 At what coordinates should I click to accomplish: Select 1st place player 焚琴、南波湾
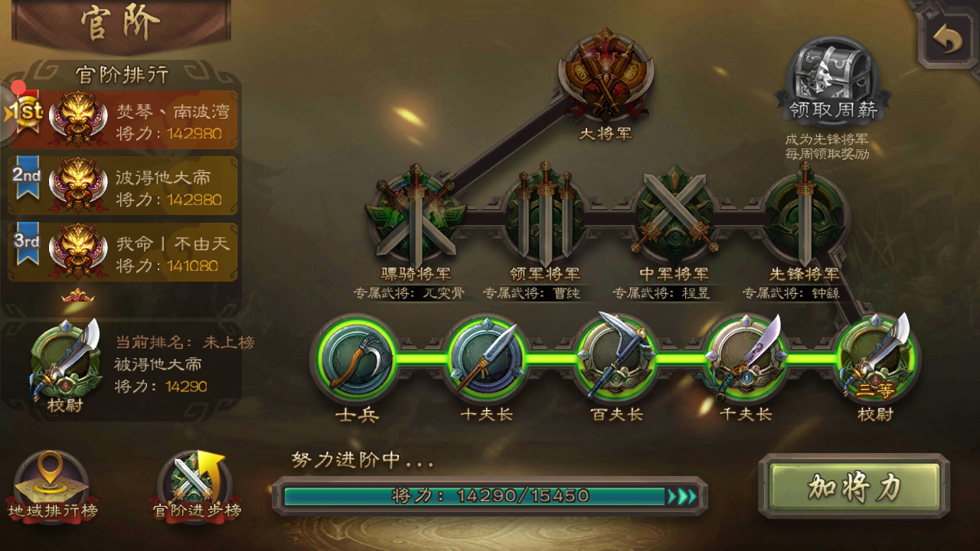point(122,122)
